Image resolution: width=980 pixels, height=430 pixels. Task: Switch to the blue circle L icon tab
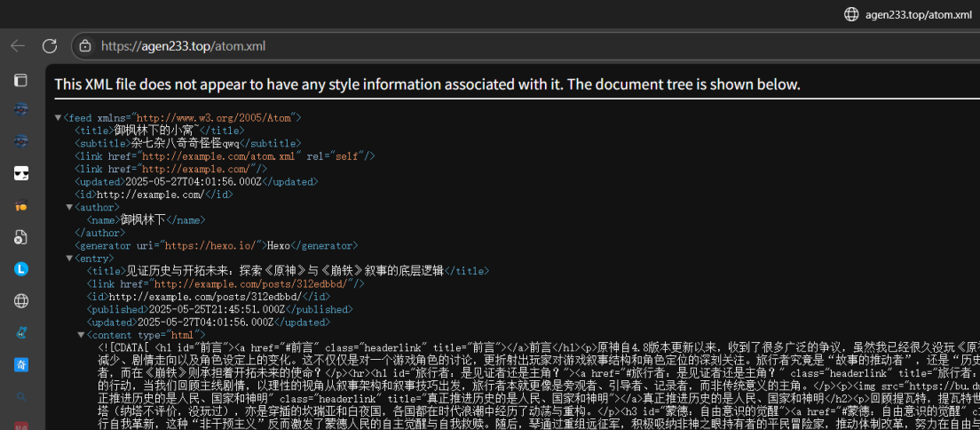(x=21, y=269)
